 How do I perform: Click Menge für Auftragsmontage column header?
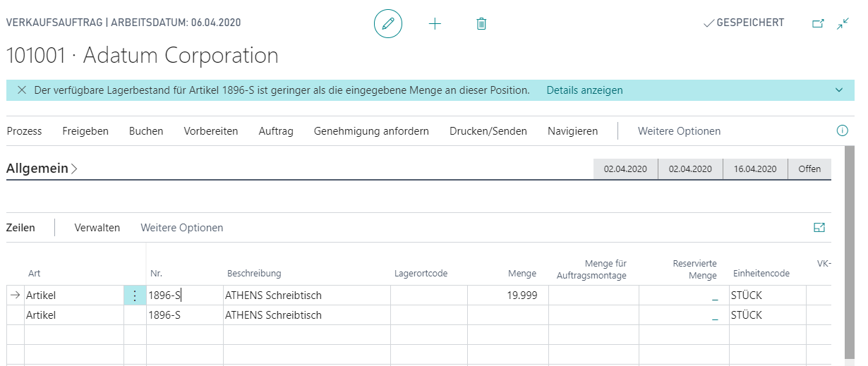click(x=592, y=269)
